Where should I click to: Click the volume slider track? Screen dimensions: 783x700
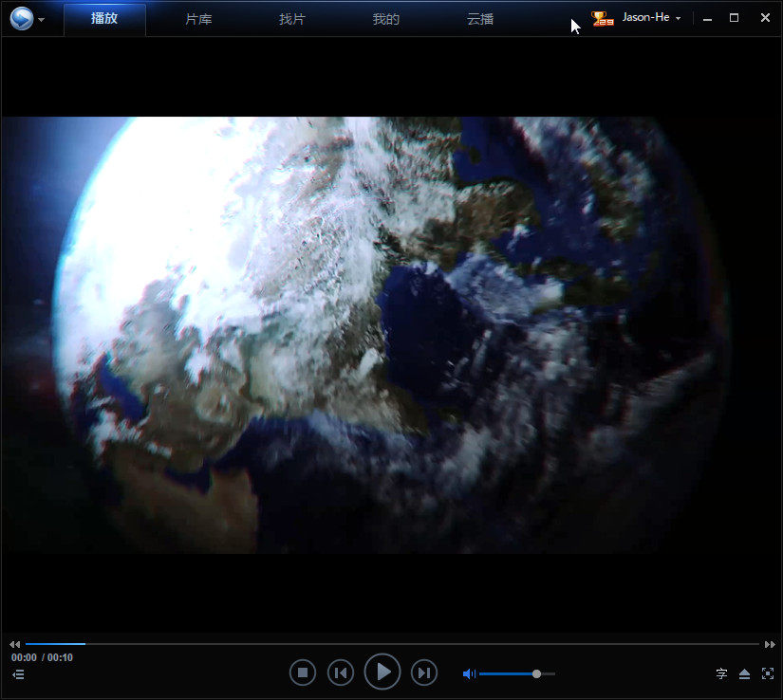513,673
